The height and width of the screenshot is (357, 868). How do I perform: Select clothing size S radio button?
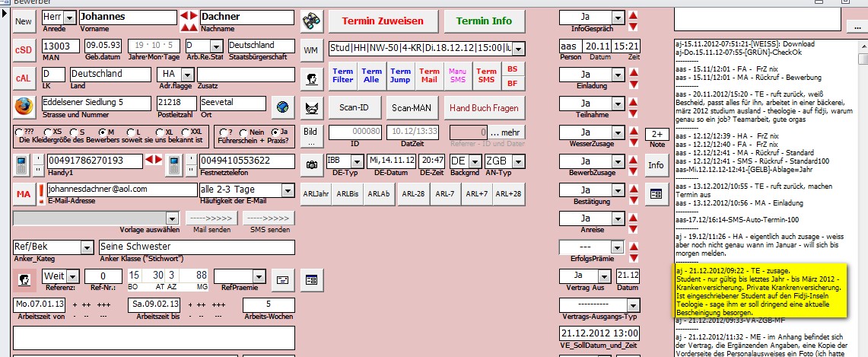[x=75, y=131]
